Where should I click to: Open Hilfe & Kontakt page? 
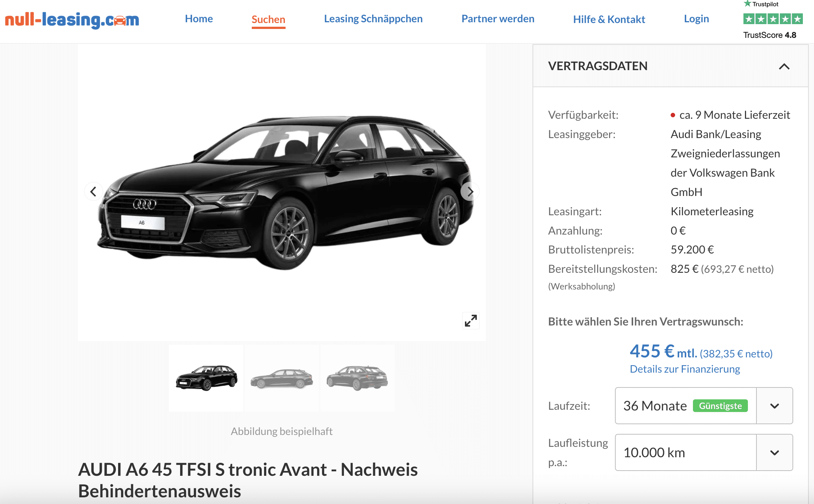coord(609,19)
